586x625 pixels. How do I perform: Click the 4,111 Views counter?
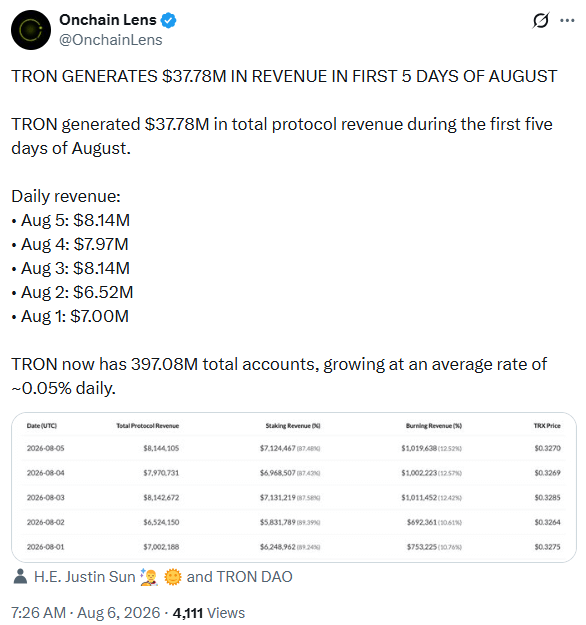click(x=209, y=613)
